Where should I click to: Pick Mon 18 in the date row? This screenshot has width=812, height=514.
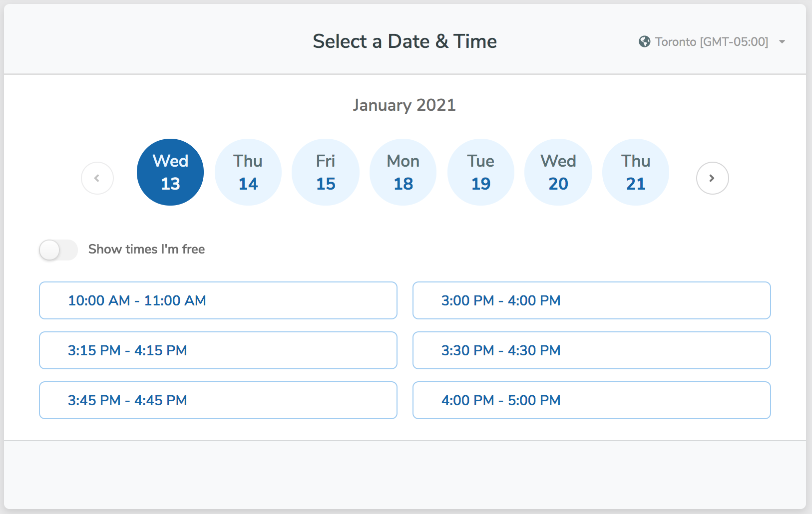(403, 172)
